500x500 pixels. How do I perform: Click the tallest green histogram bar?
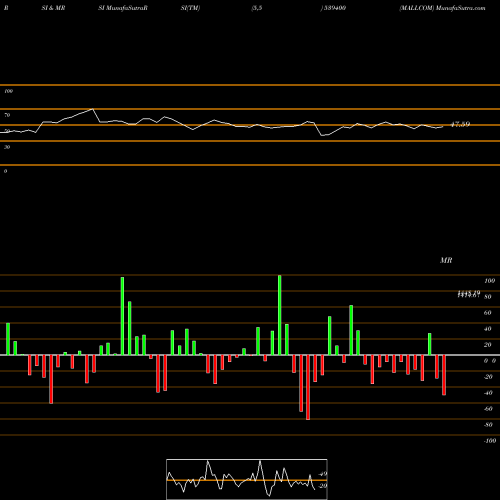279,315
